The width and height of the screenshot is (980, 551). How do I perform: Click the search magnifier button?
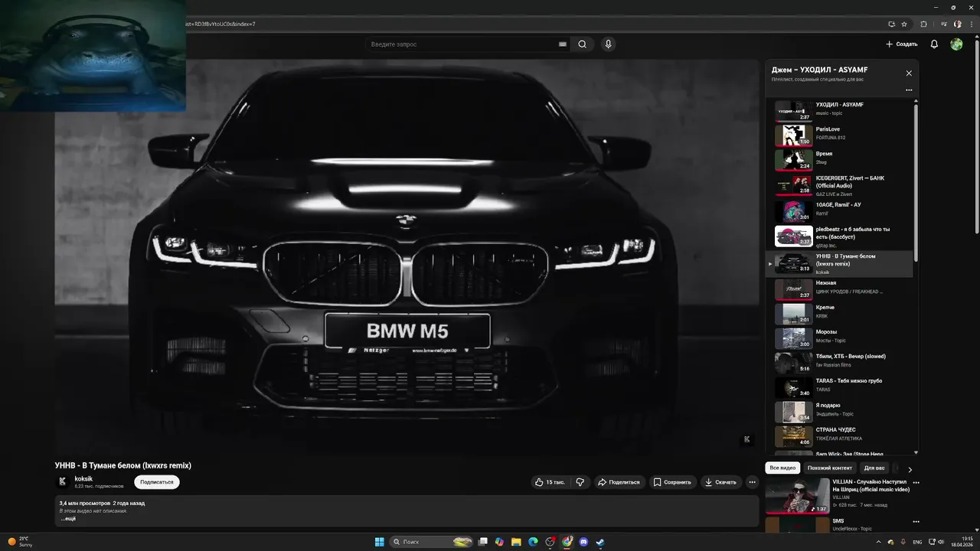(582, 44)
